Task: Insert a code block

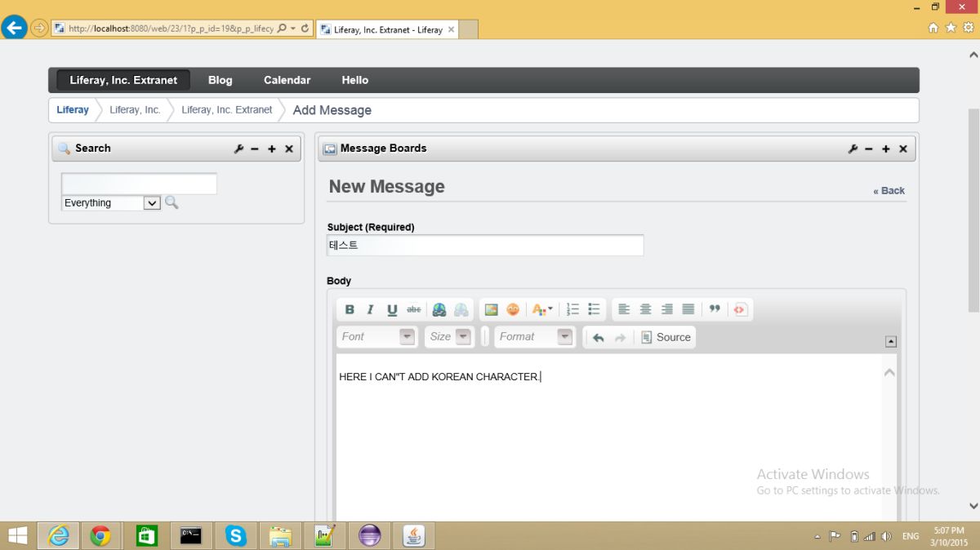Action: coord(740,309)
